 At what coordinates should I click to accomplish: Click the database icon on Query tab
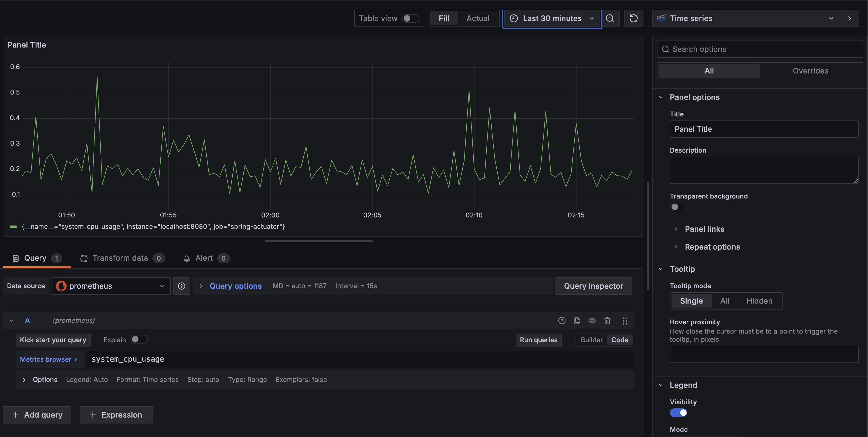[x=15, y=258]
